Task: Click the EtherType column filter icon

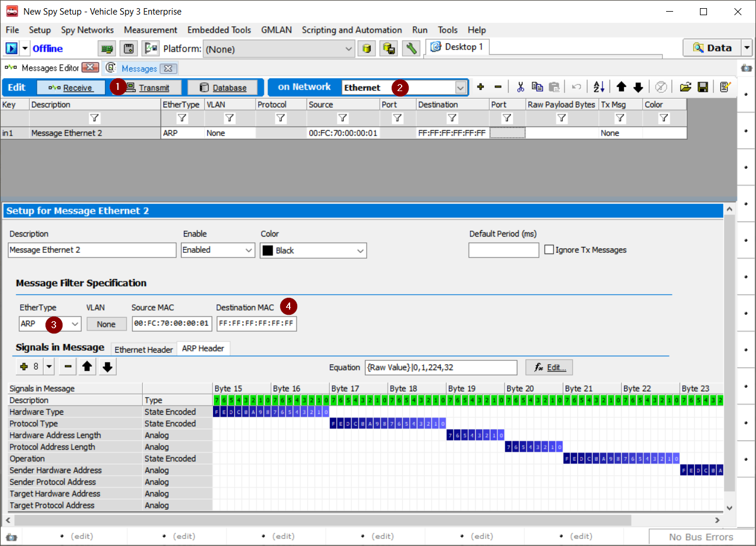Action: tap(182, 118)
